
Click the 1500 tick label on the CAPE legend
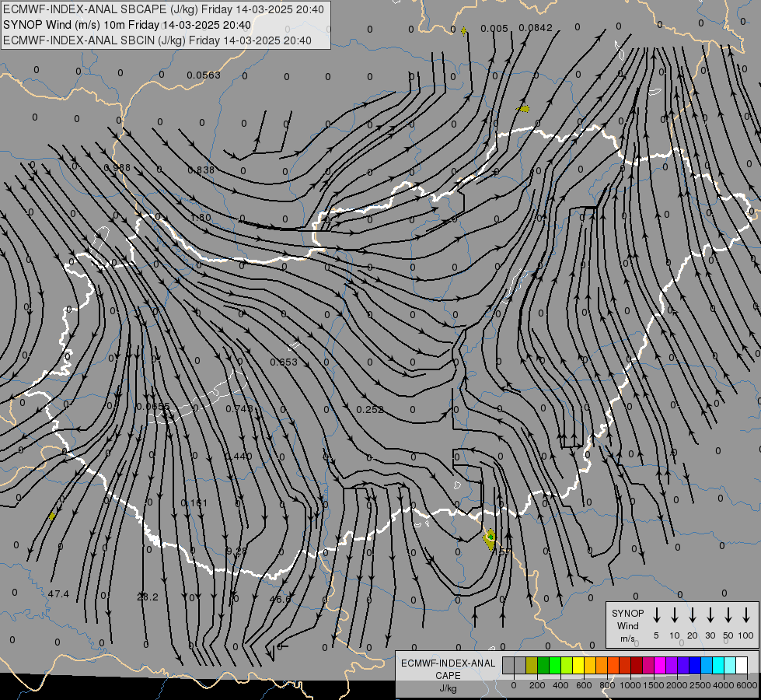coord(654,685)
